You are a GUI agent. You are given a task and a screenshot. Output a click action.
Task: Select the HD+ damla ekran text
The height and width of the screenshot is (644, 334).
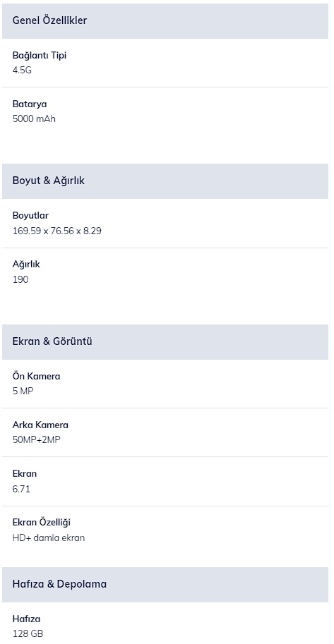[49, 537]
